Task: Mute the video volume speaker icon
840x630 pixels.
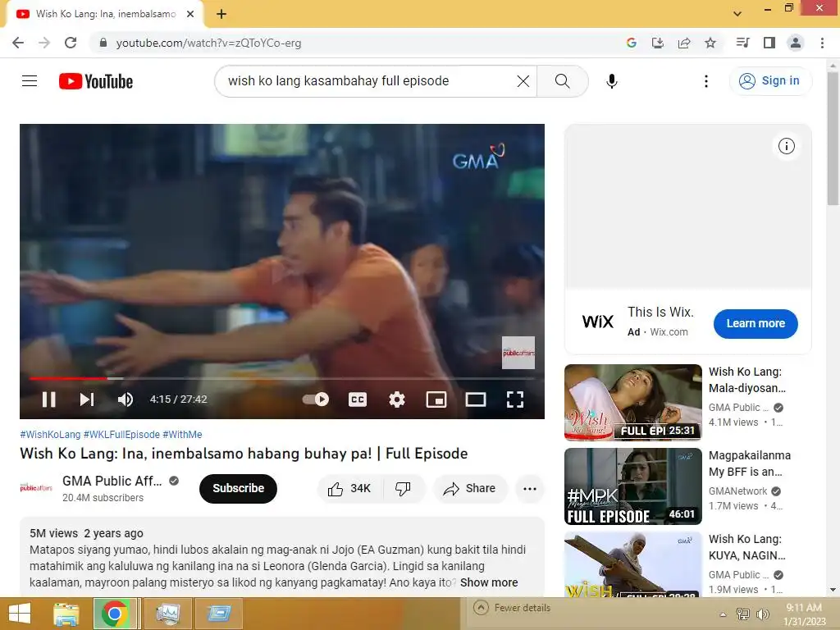Action: [x=126, y=399]
